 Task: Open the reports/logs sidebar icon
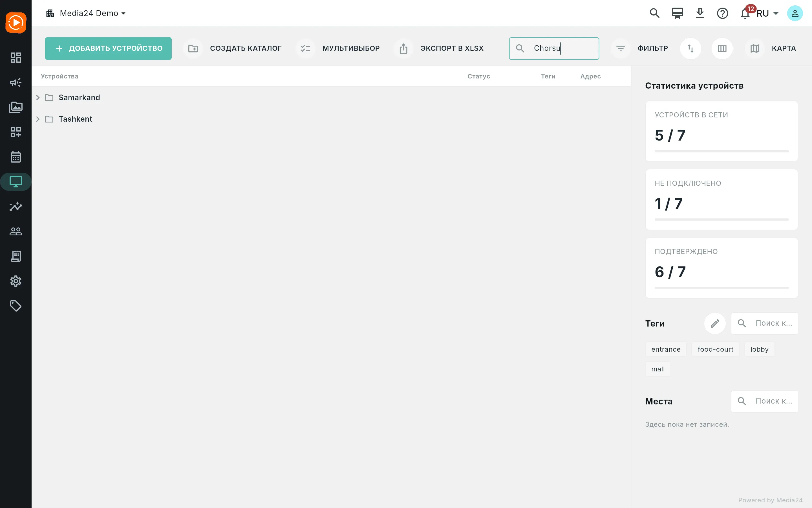click(x=16, y=256)
